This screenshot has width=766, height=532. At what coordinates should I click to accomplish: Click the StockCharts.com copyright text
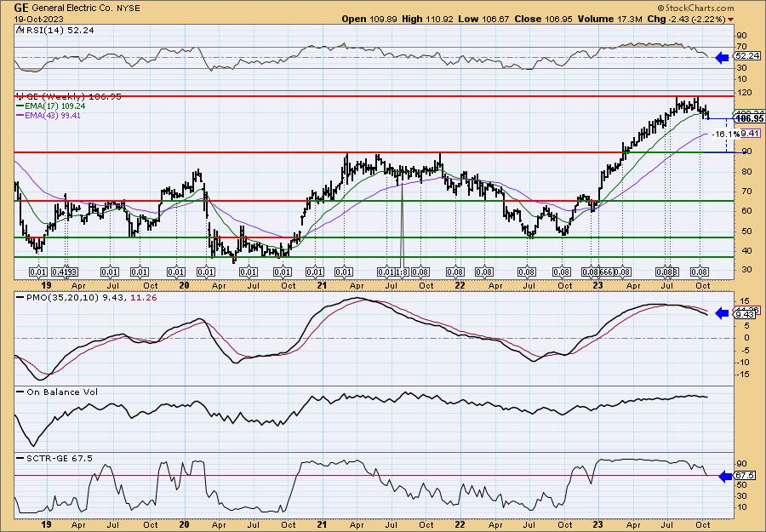[x=695, y=8]
